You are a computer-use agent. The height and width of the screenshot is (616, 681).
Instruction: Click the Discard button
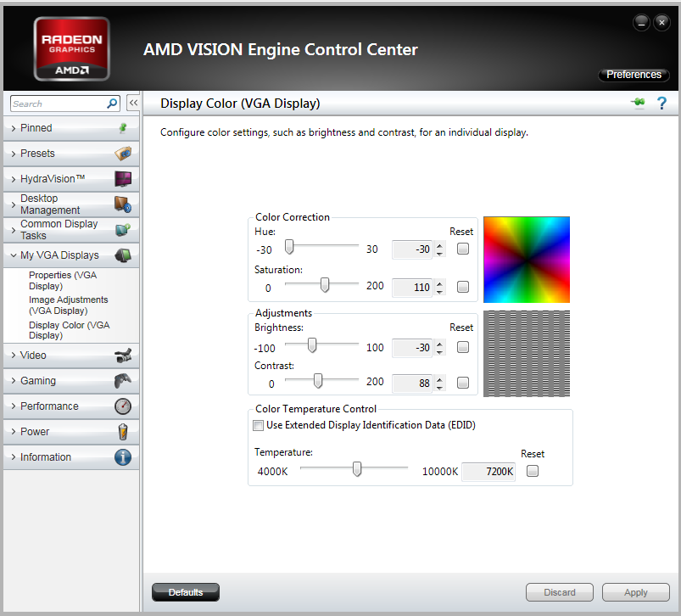pyautogui.click(x=560, y=592)
